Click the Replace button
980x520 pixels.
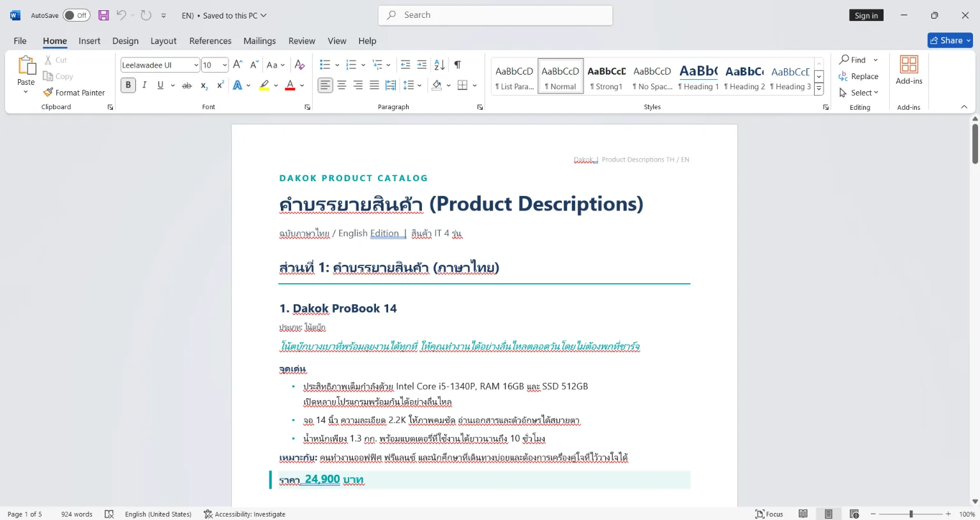(x=859, y=76)
